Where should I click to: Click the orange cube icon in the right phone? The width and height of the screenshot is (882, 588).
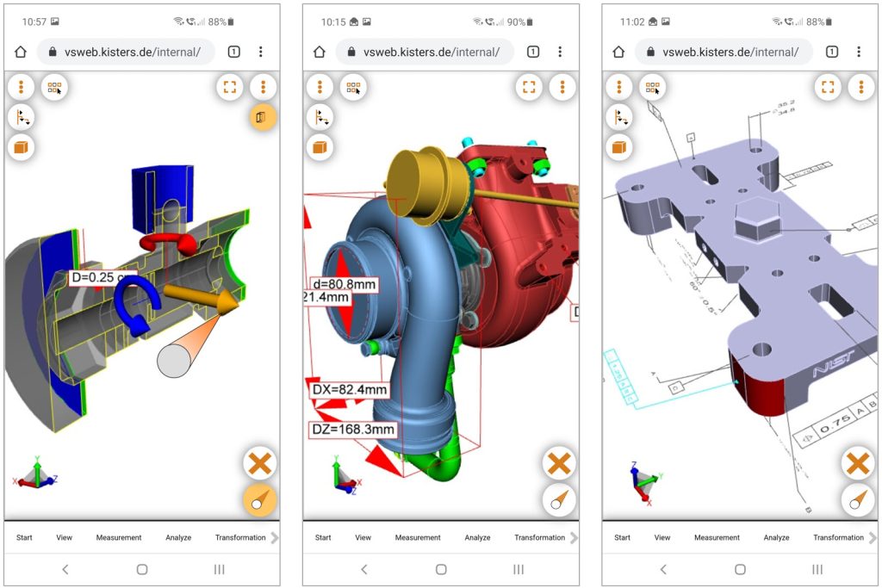click(618, 147)
